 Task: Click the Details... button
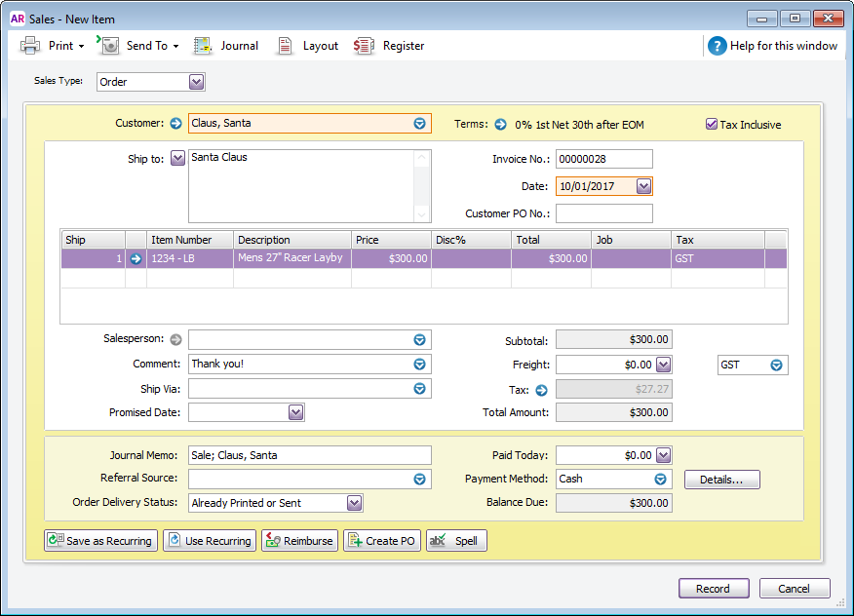coord(721,480)
